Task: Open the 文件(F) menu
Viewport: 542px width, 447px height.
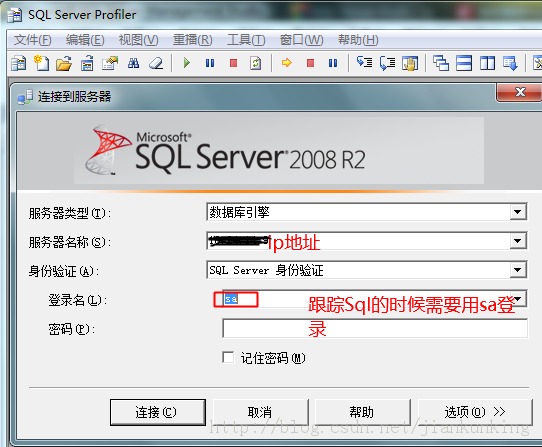Action: pos(32,40)
